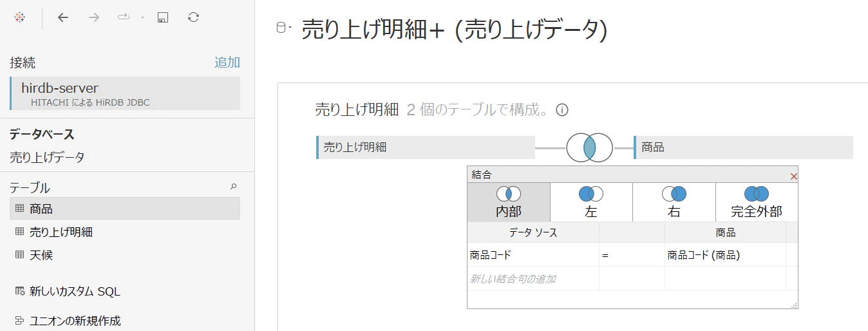Click the join Venn diagram icon on canvas
Screen dimensions: 868x331
click(x=589, y=147)
